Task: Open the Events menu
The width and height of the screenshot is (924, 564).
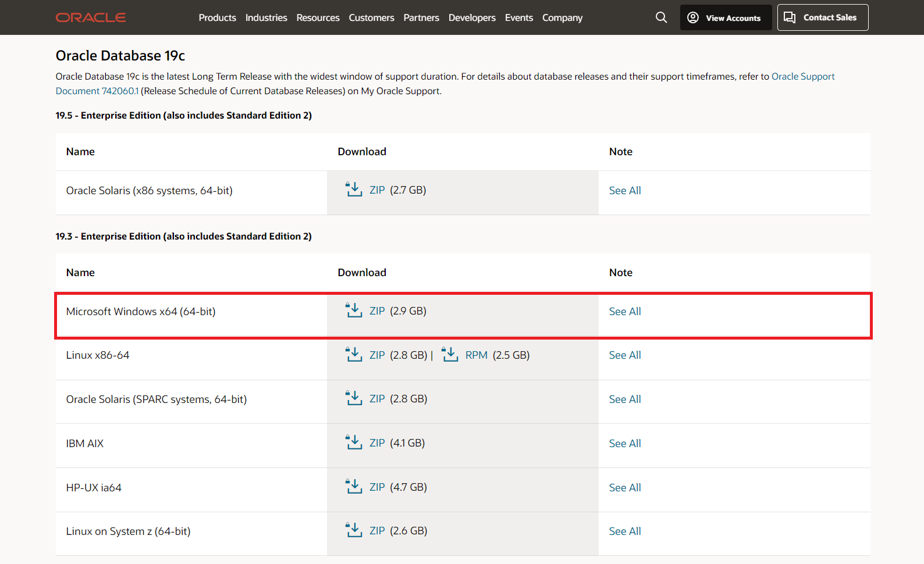Action: (519, 17)
